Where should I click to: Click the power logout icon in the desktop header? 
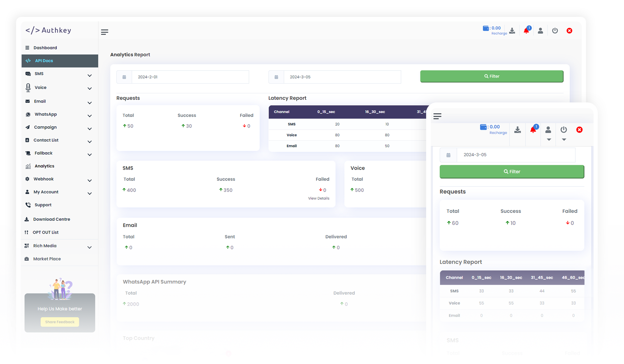[x=555, y=31]
